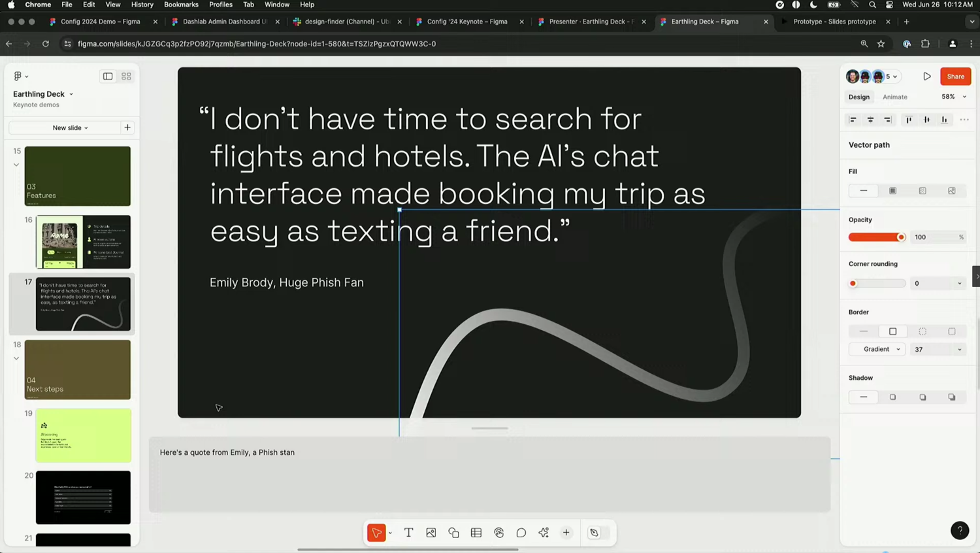Switch to grid view of slides
This screenshot has height=553, width=980.
pyautogui.click(x=126, y=76)
